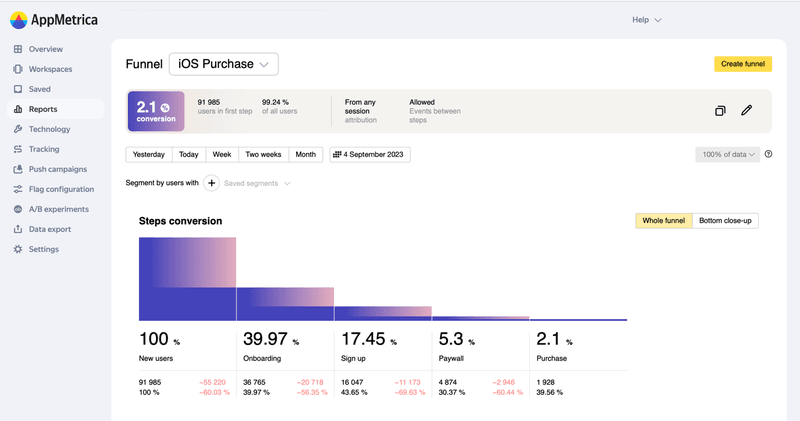Screen dimensions: 800x421
Task: Click the pencil edit funnel icon
Action: click(x=746, y=111)
